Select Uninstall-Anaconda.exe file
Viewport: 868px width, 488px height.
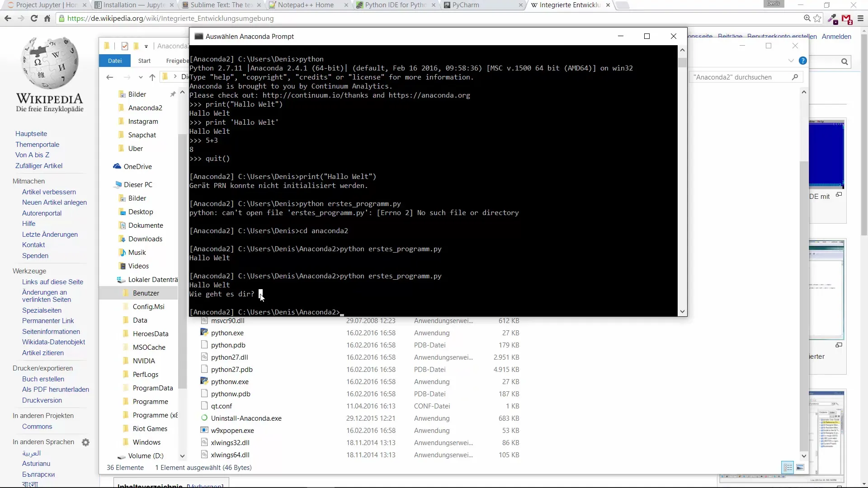coord(246,418)
